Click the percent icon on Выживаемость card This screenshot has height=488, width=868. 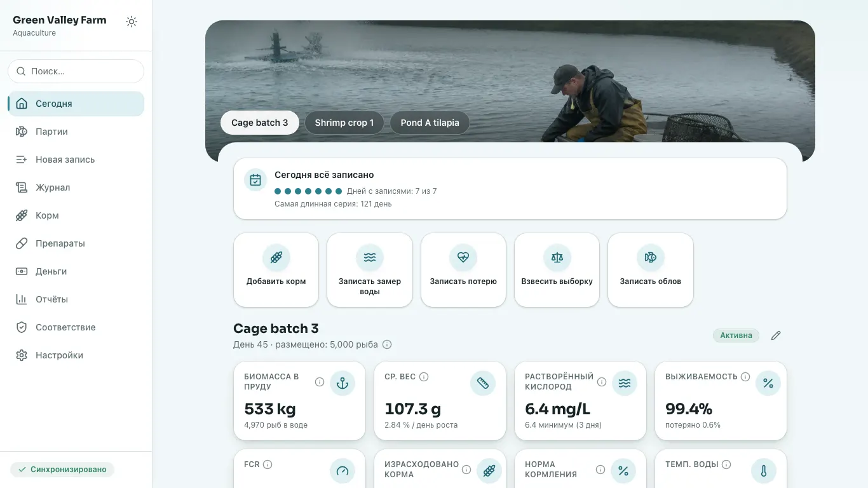768,383
